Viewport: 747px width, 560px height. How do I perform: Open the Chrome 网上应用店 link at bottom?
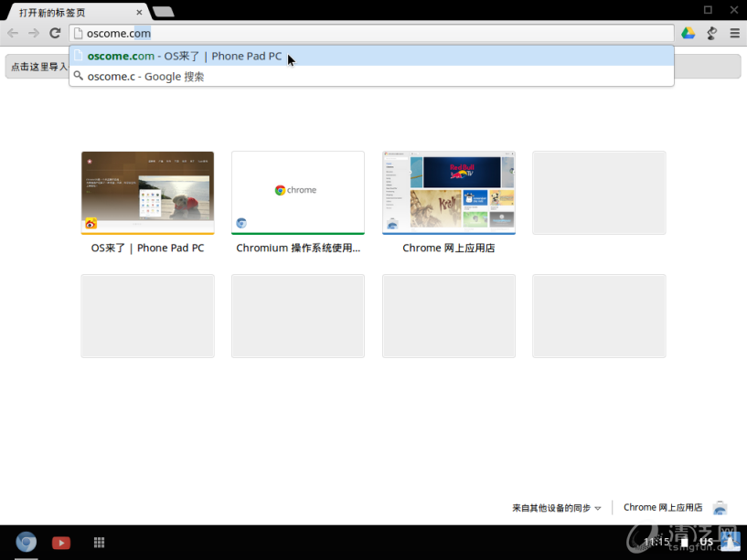point(663,508)
